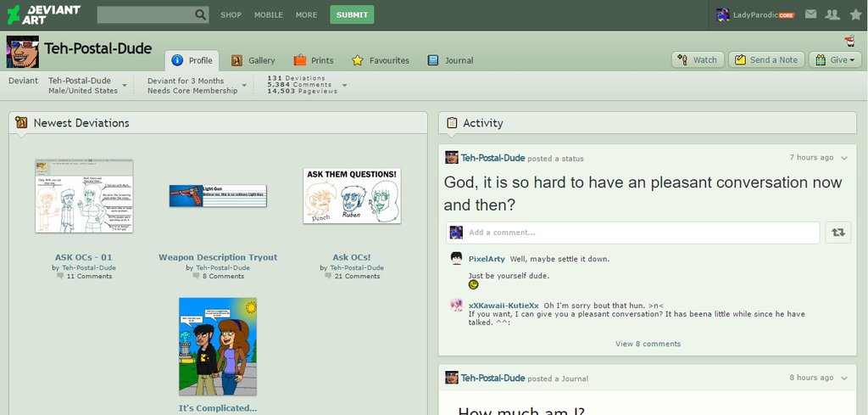Click the DeviantArt logo
This screenshot has height=415, width=868.
pyautogui.click(x=42, y=14)
